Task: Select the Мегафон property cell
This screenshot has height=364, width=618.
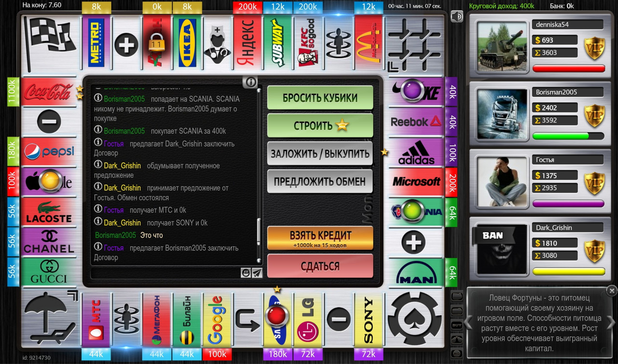Action: point(157,321)
